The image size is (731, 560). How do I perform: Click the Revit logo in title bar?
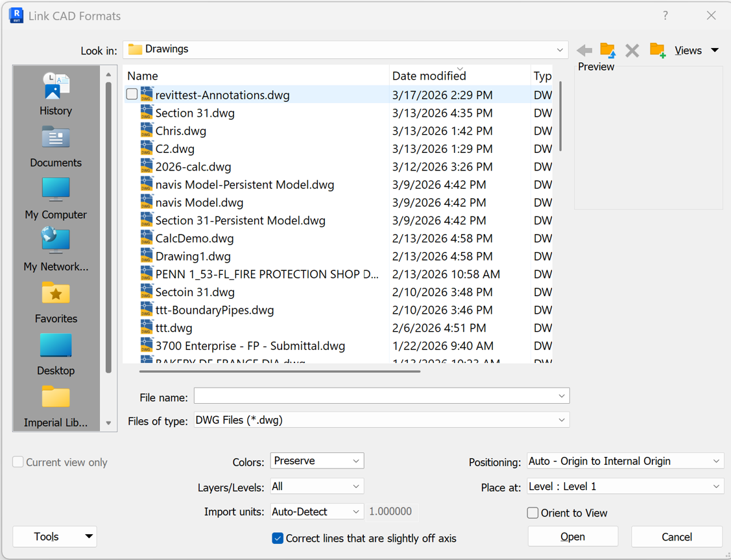click(x=16, y=16)
